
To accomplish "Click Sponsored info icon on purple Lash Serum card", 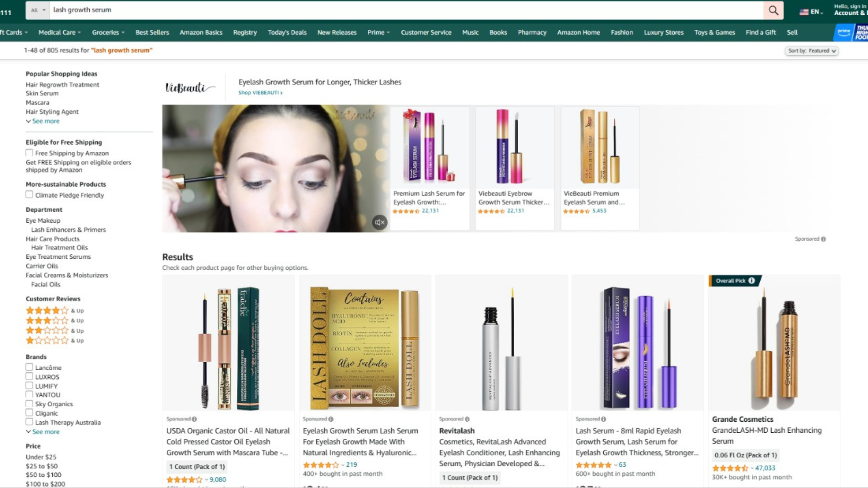I will point(603,419).
